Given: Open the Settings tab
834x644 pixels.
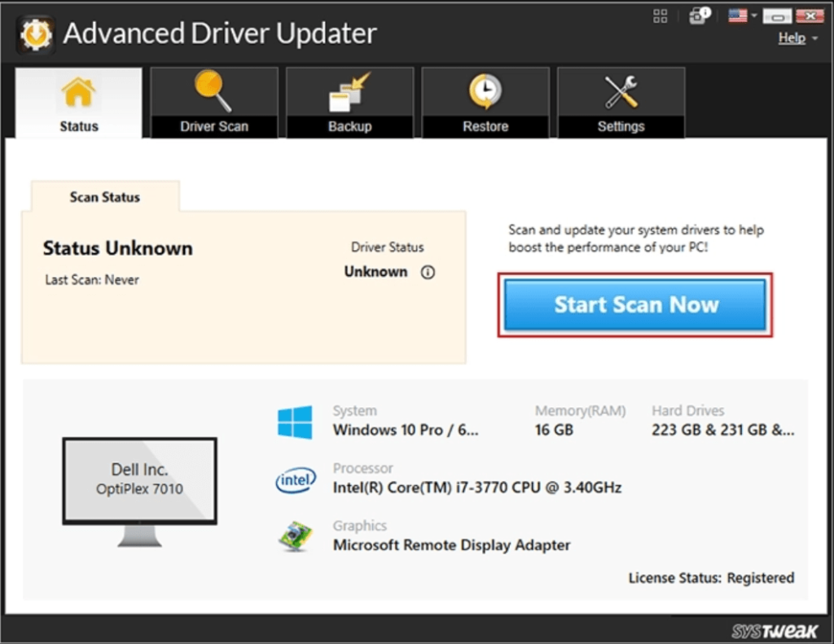Looking at the screenshot, I should click(621, 103).
